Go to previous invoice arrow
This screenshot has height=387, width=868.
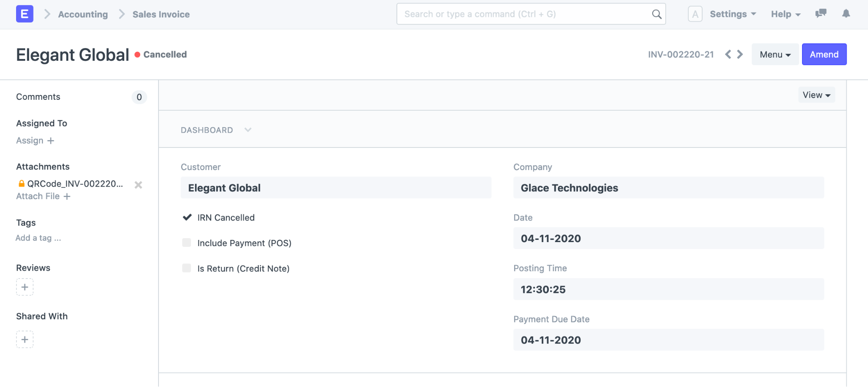[728, 54]
